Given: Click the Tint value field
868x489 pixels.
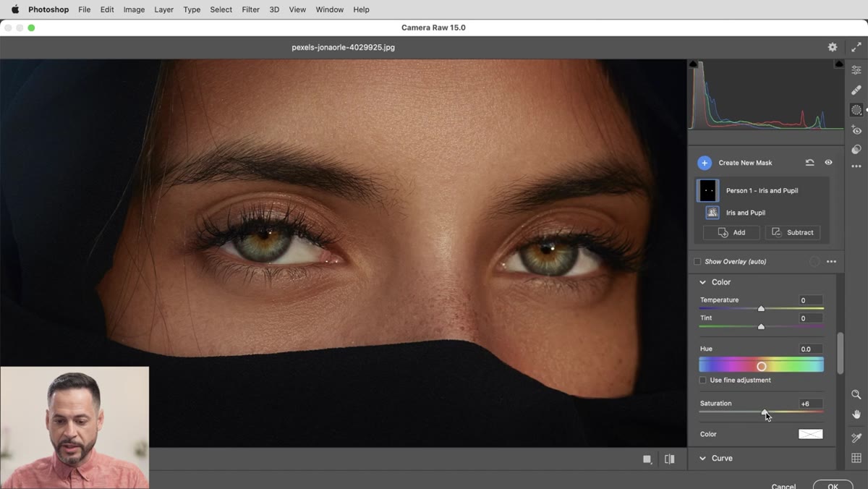Looking at the screenshot, I should tap(811, 318).
